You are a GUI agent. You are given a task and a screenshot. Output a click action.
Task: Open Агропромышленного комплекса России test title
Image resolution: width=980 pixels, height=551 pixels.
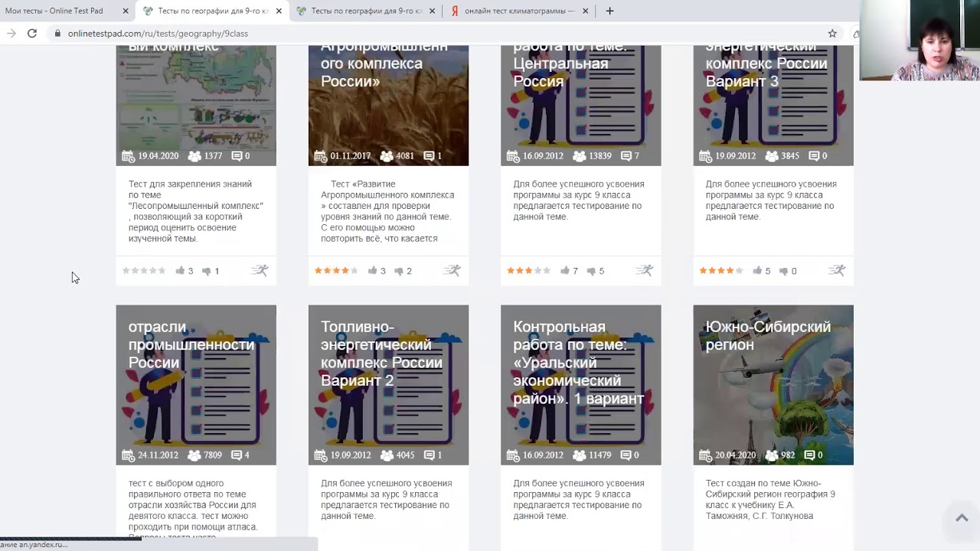384,64
